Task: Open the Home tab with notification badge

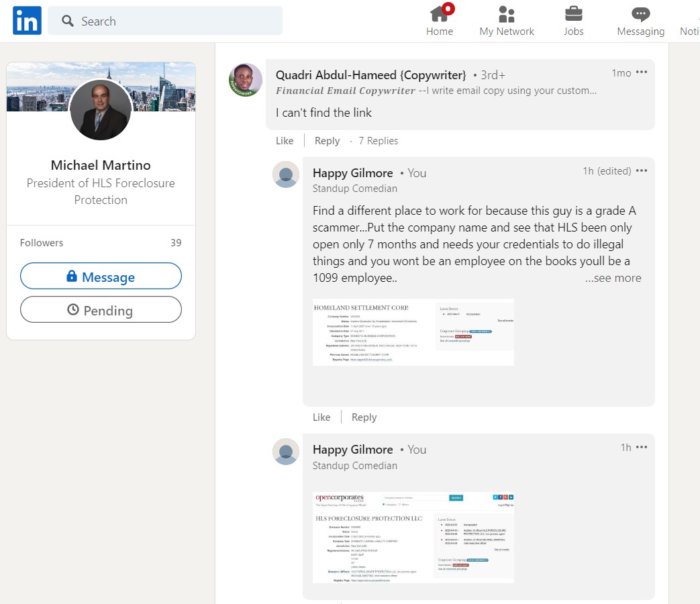Action: tap(440, 19)
